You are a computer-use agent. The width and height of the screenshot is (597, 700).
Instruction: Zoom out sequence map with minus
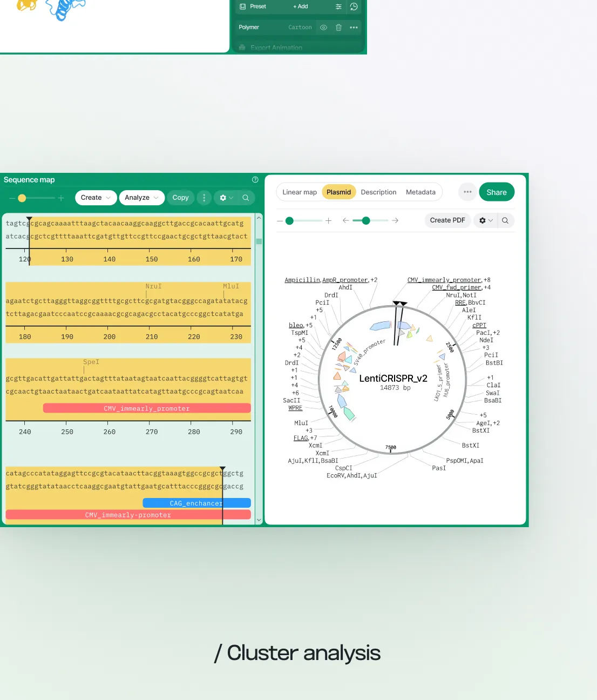[x=11, y=198]
